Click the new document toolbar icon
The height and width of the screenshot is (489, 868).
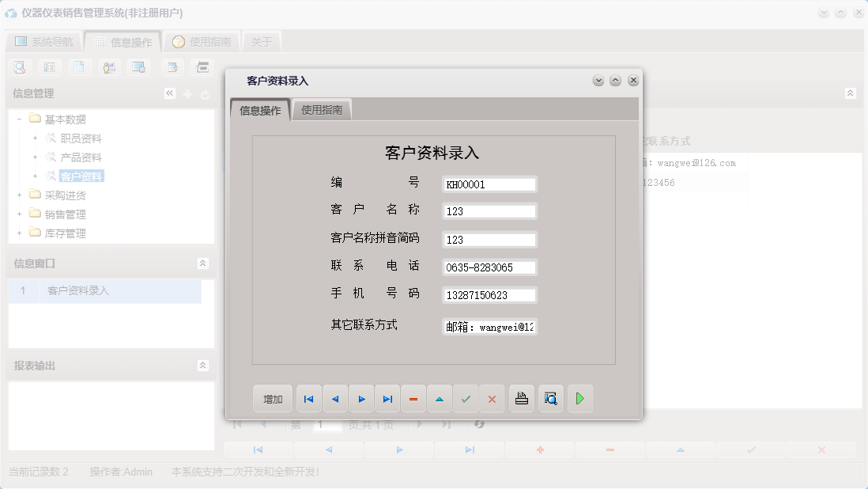click(x=78, y=66)
